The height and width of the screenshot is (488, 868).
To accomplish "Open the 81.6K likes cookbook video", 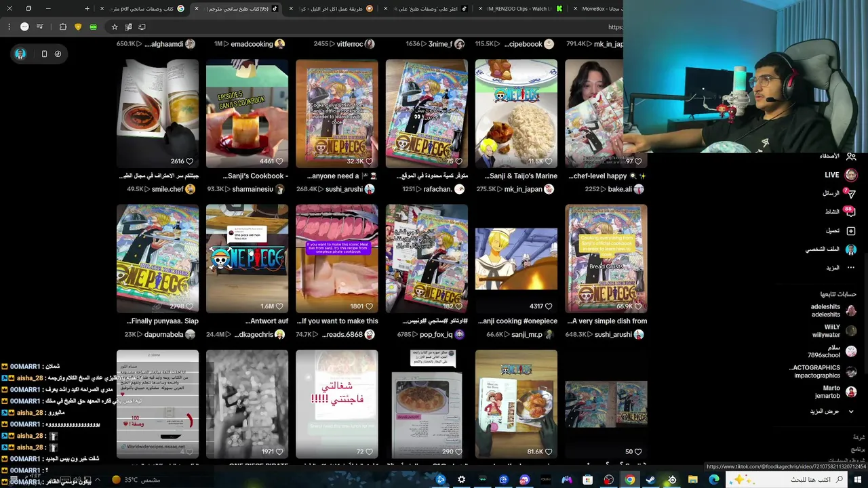I will [x=516, y=404].
